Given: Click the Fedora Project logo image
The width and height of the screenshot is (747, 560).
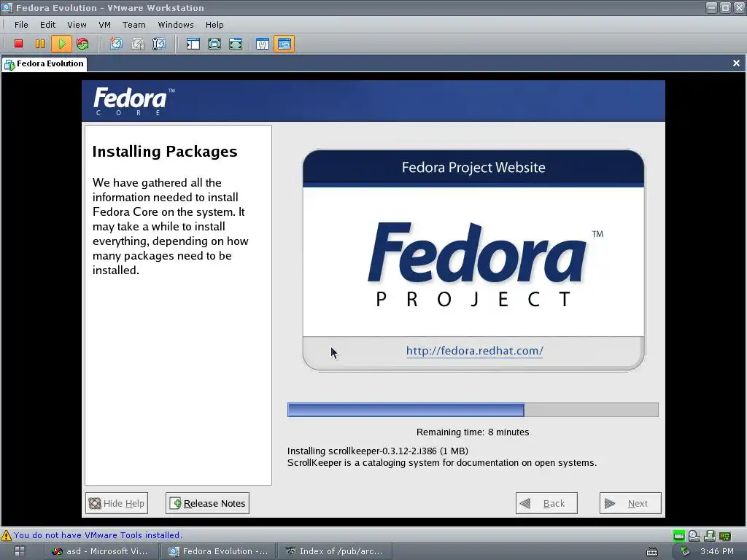Looking at the screenshot, I should point(485,265).
